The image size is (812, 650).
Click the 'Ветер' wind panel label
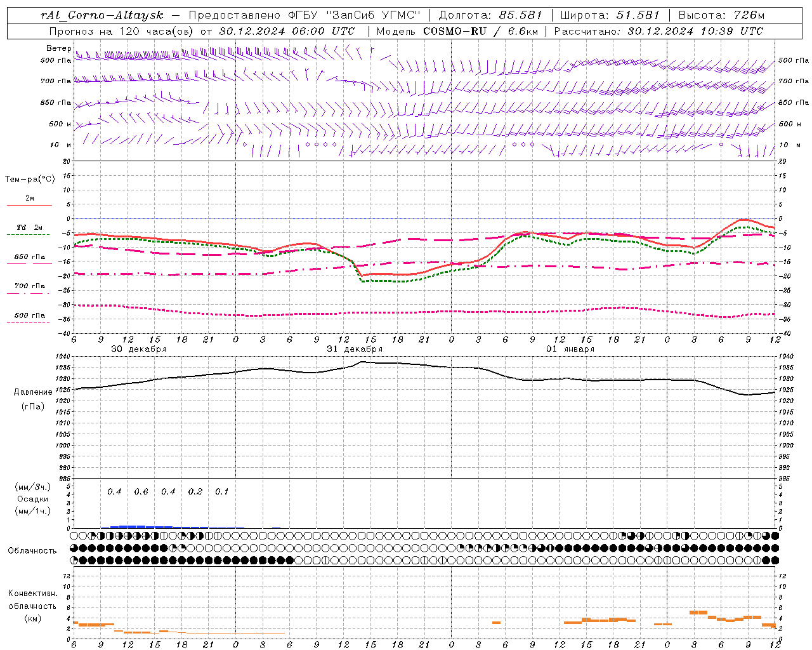[58, 48]
